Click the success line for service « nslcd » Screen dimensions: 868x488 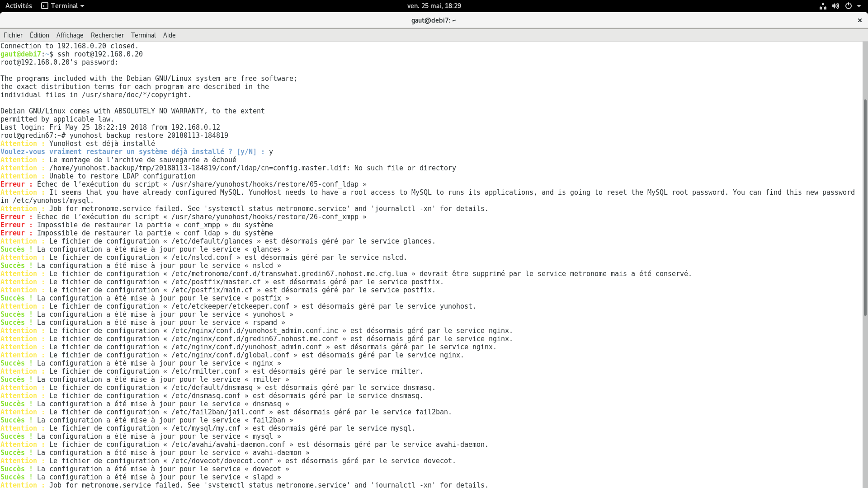[x=141, y=266]
